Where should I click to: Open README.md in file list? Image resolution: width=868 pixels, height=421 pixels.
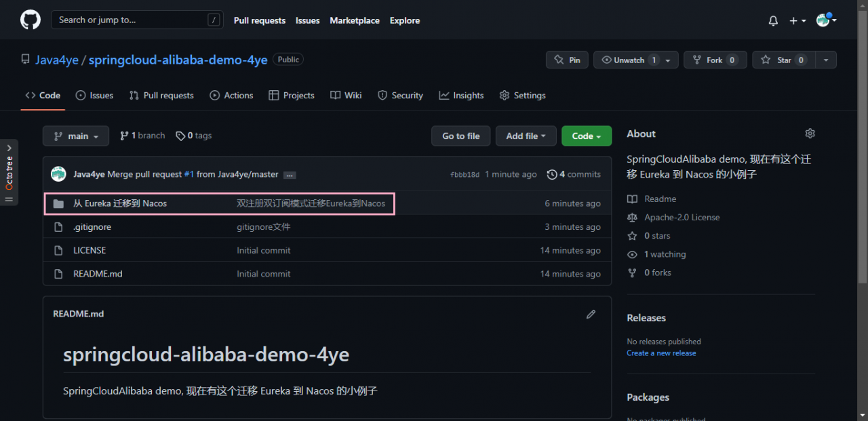(98, 274)
